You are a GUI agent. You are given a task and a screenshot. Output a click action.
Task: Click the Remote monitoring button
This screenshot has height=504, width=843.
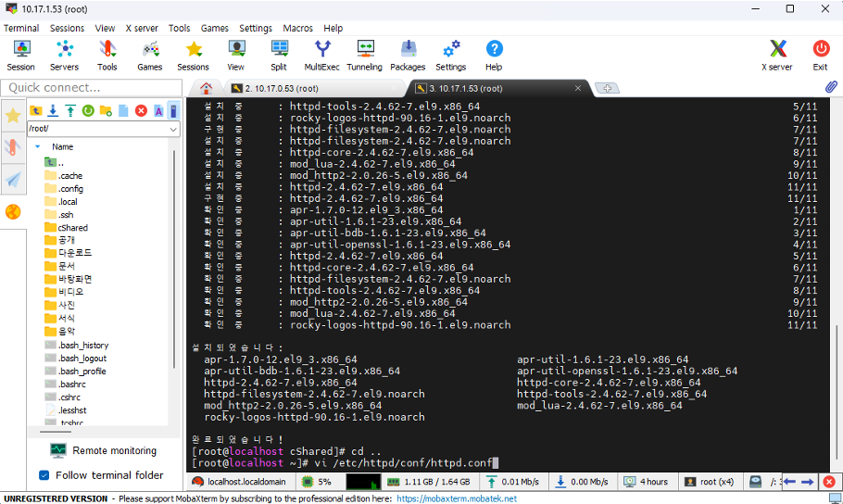[103, 450]
